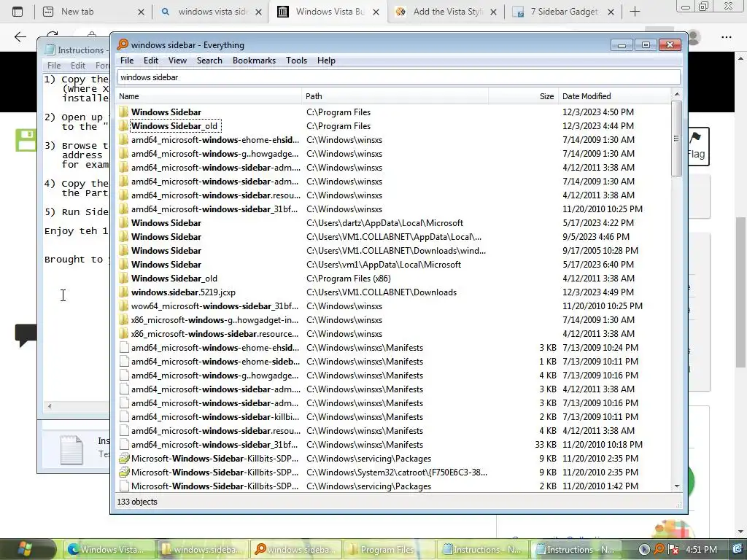Select Windows Sidebar_old folder icon in Program Files (x86)
747x560 pixels.
pyautogui.click(x=124, y=278)
